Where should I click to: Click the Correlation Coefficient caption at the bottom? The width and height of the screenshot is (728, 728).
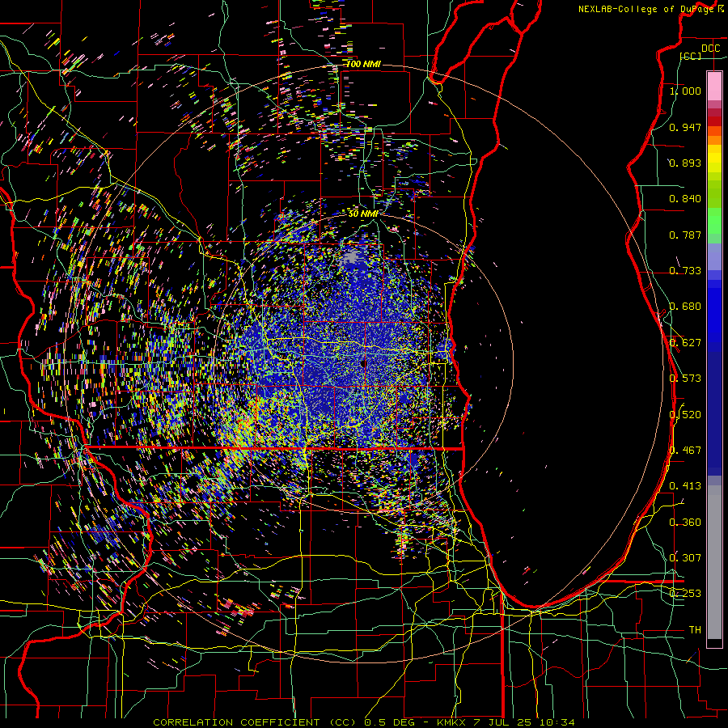(x=364, y=722)
